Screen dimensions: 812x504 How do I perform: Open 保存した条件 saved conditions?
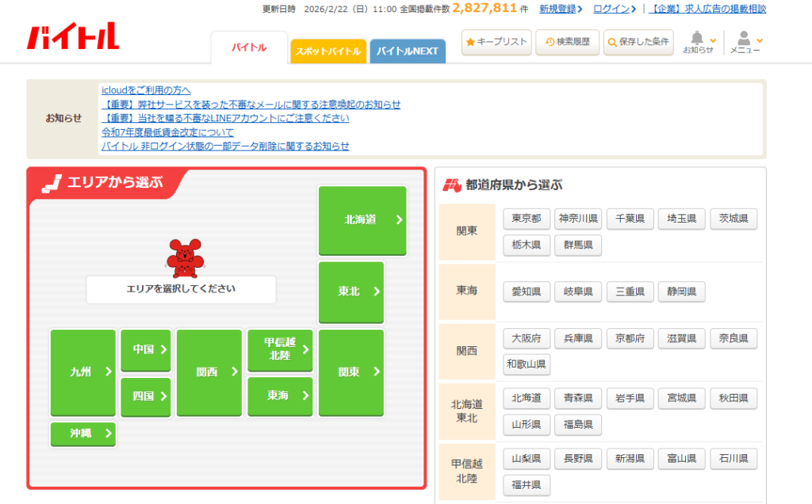638,42
